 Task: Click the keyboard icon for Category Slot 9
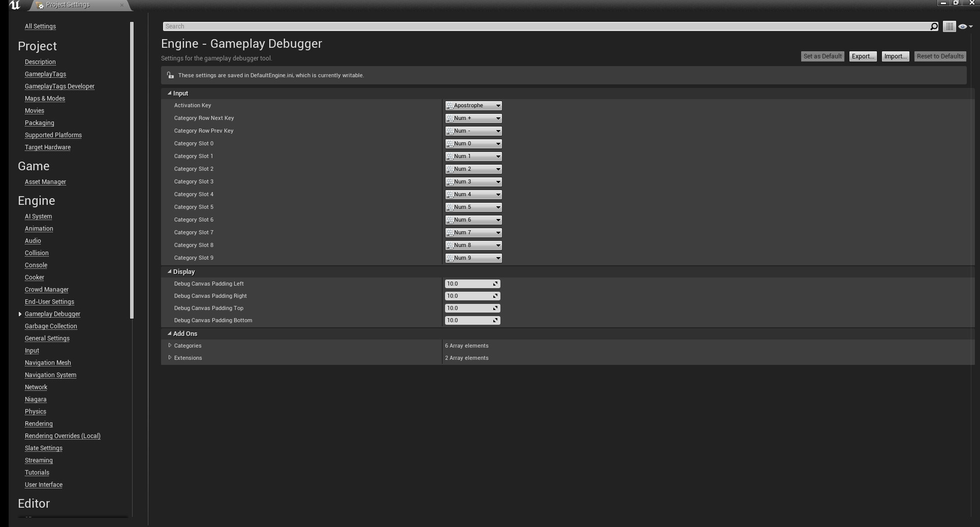[450, 258]
